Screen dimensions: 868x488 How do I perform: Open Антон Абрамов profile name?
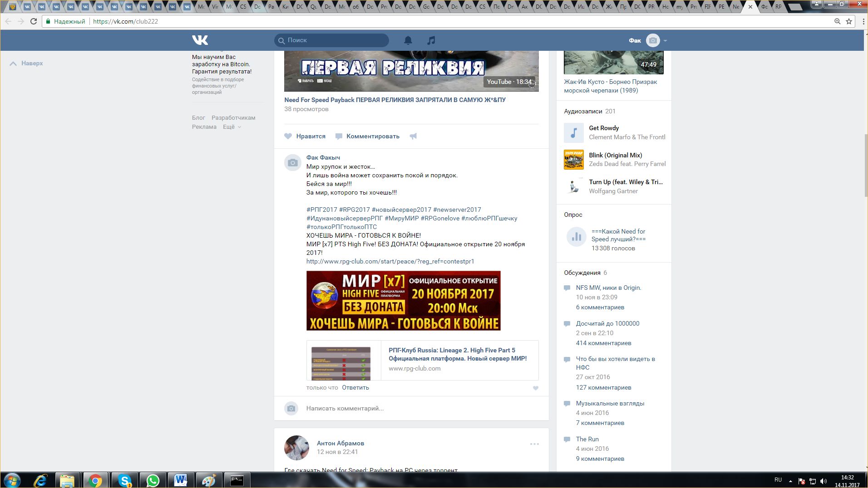[340, 443]
